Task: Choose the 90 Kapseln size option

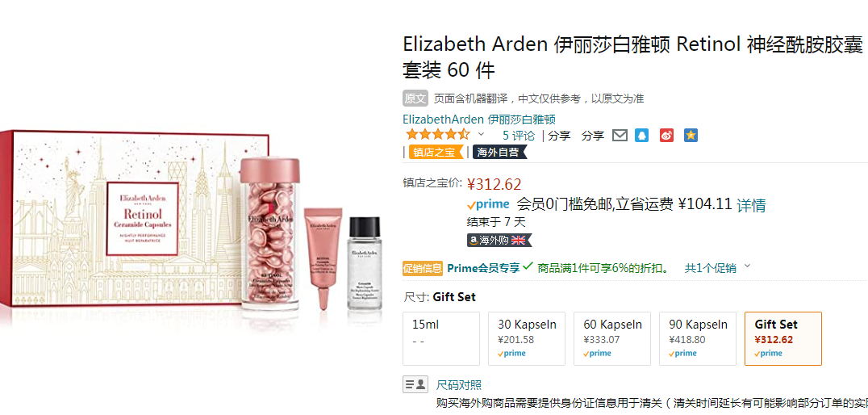Action: 698,338
